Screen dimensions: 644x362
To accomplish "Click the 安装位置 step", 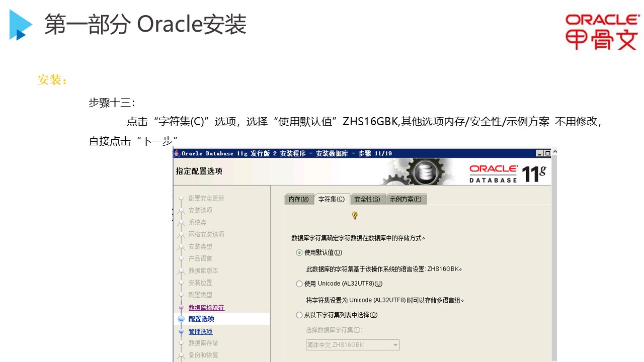I will click(x=200, y=283).
